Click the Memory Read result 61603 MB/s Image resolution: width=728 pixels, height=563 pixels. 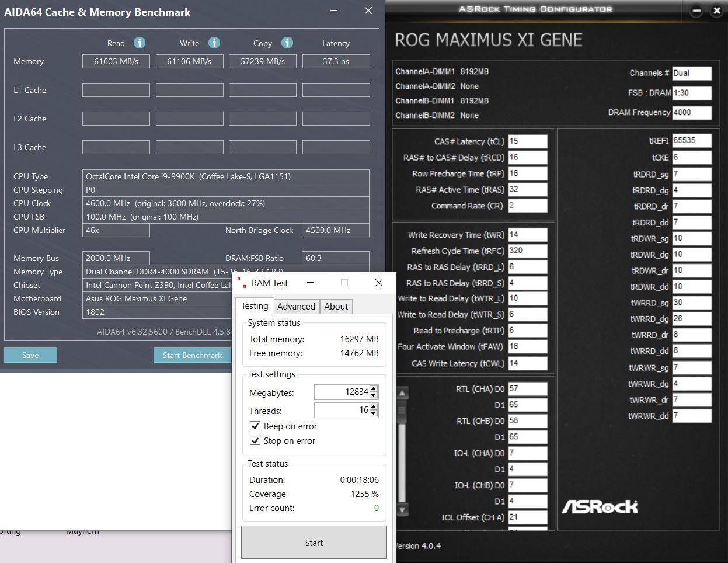point(116,61)
